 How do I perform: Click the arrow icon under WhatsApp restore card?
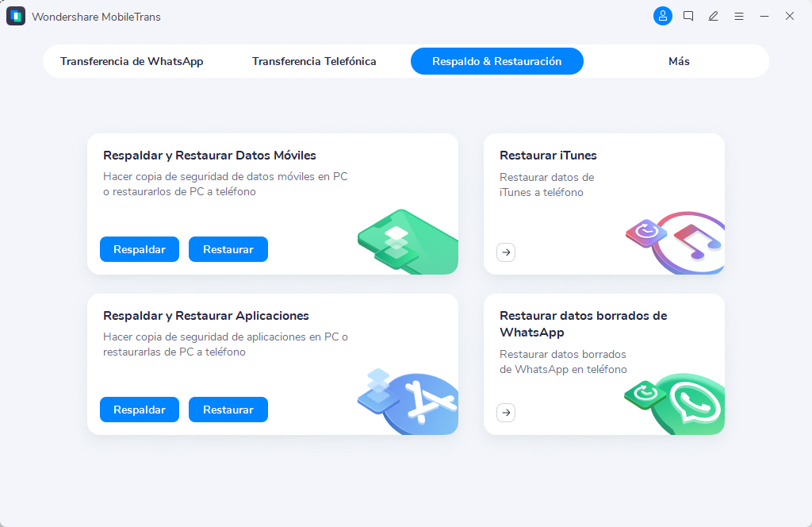point(506,413)
